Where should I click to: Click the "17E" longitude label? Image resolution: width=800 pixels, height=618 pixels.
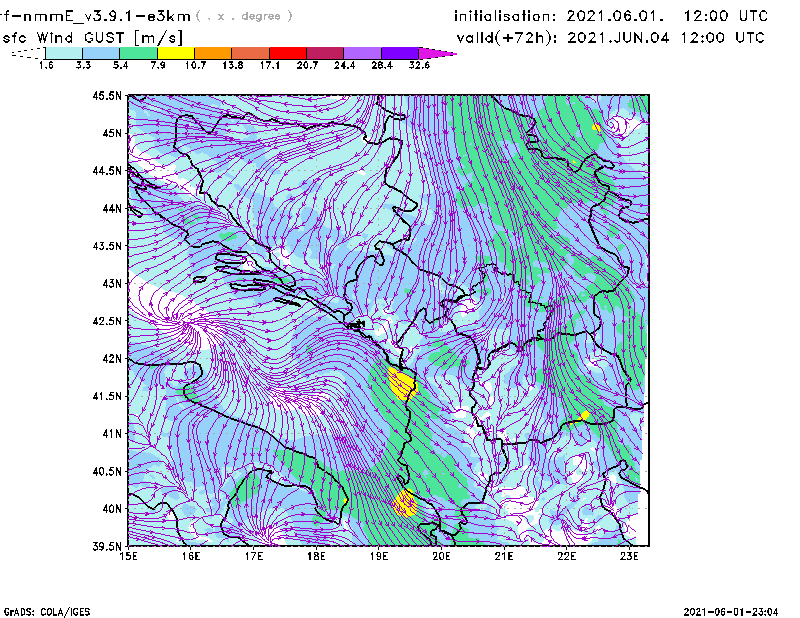tap(254, 556)
